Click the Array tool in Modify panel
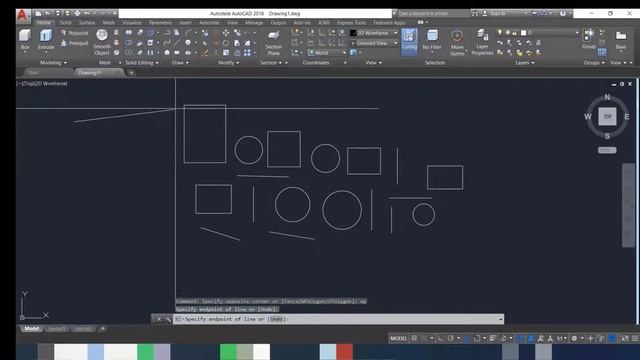 pos(247,53)
